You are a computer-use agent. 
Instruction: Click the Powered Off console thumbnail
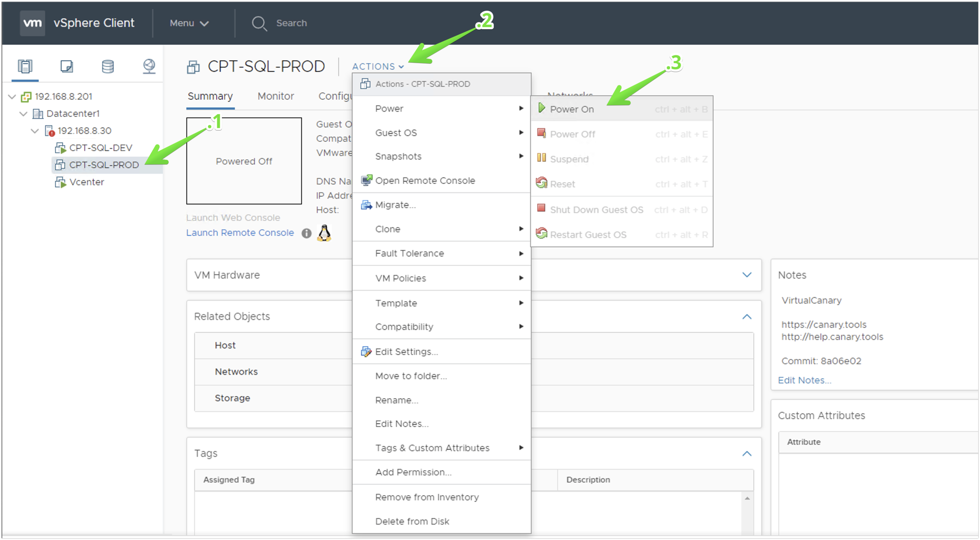[244, 161]
